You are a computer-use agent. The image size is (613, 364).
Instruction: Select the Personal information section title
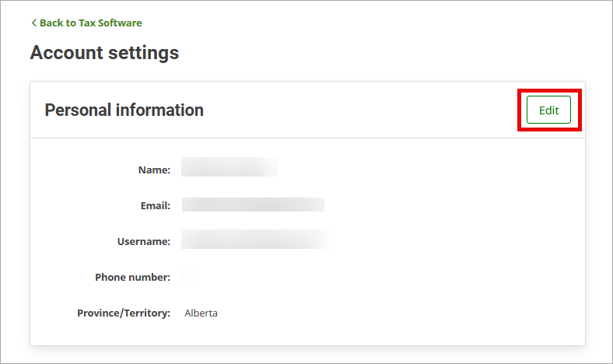[x=124, y=110]
